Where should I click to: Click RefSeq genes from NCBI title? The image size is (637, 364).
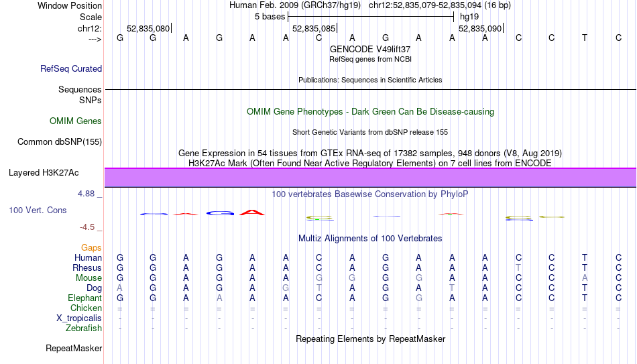click(371, 59)
